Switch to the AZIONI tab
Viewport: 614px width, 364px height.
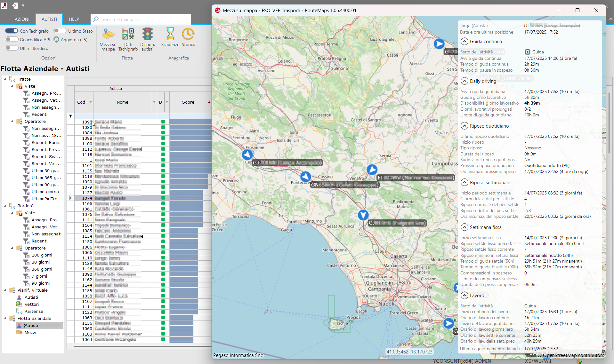pyautogui.click(x=22, y=19)
